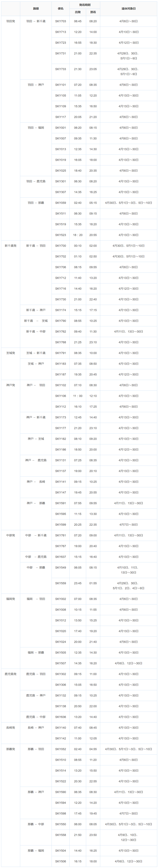
Task: Select flight SKY506 in last row
Action: click(x=61, y=861)
